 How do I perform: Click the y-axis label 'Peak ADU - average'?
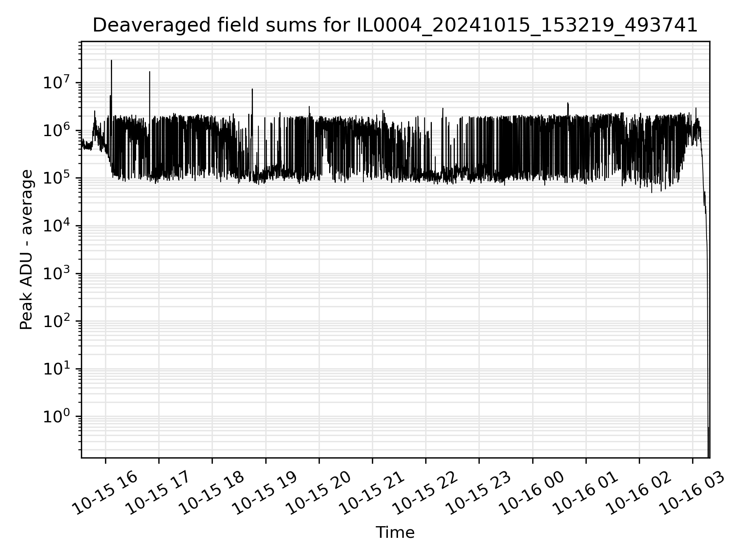click(26, 250)
